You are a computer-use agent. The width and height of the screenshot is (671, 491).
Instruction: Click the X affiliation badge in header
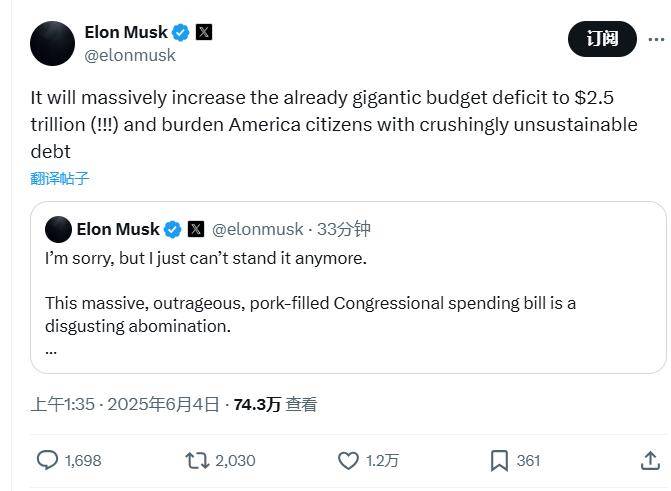(204, 32)
